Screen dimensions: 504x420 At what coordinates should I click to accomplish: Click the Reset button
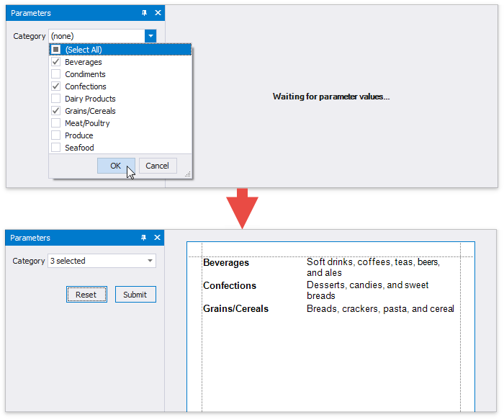pos(86,295)
